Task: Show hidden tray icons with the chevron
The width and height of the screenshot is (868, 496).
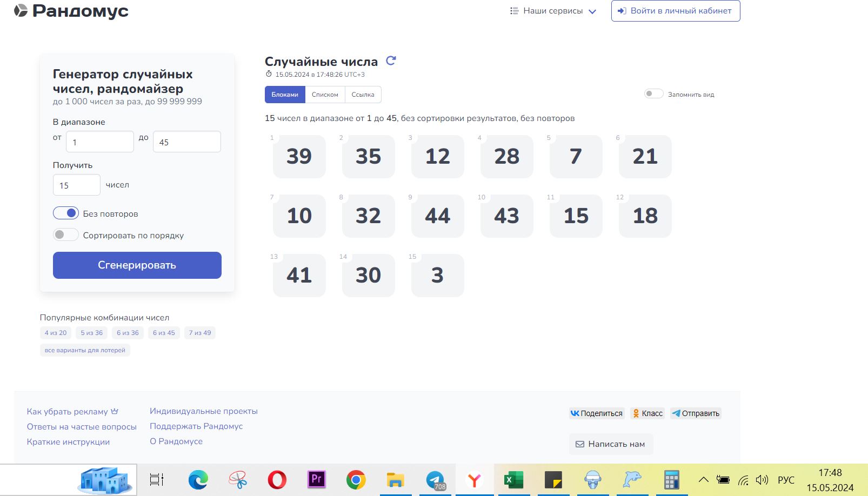Action: coord(703,480)
